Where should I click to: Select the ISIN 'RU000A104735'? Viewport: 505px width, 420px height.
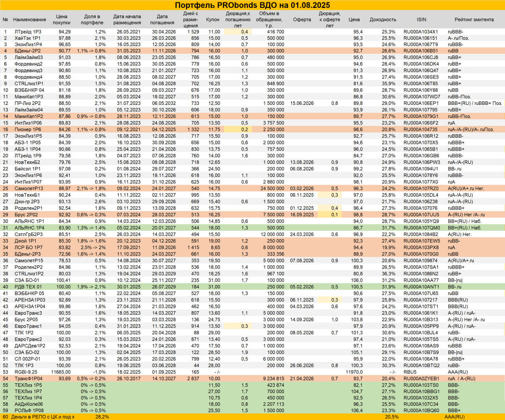pos(420,129)
